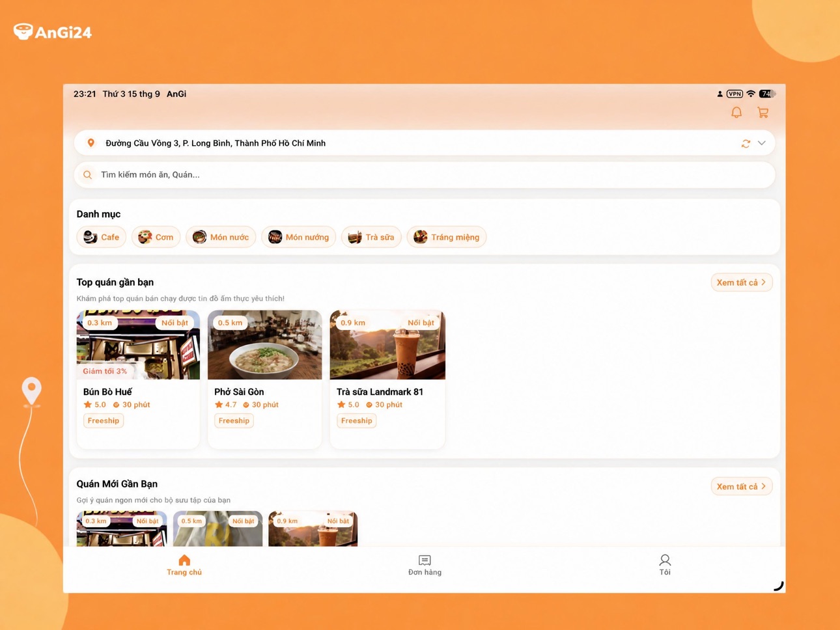The width and height of the screenshot is (840, 630).
Task: Open the Phở Sài Gòn restaurant photo
Action: pos(265,345)
